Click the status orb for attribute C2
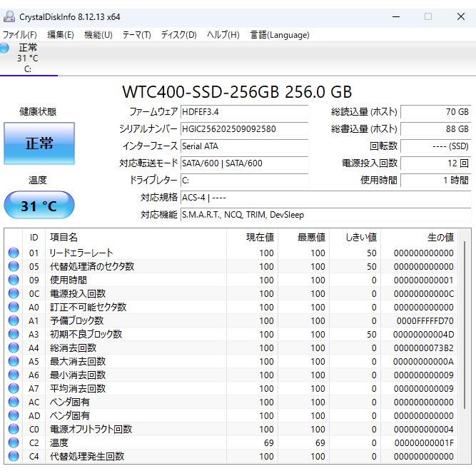Image resolution: width=476 pixels, height=476 pixels. pyautogui.click(x=14, y=442)
